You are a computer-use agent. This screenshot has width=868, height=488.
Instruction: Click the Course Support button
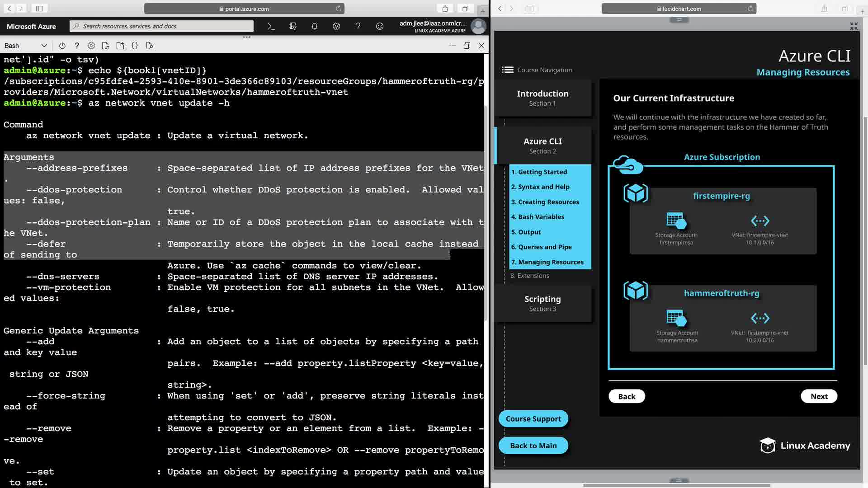point(533,419)
